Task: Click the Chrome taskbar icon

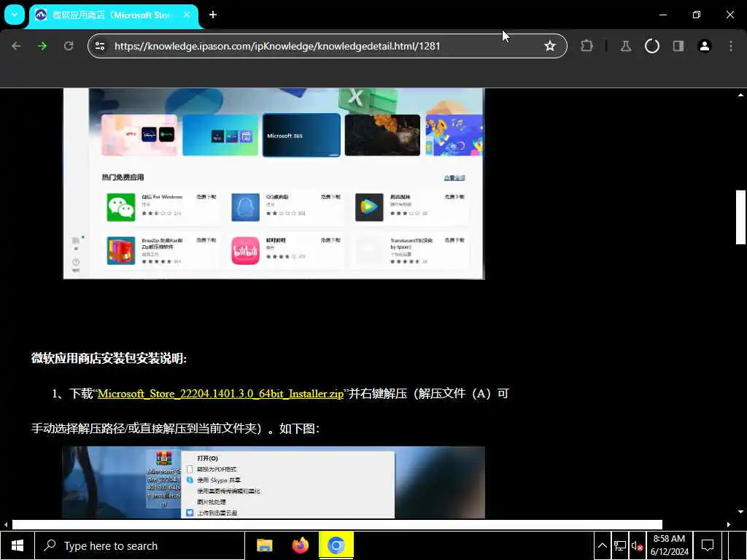Action: tap(336, 545)
